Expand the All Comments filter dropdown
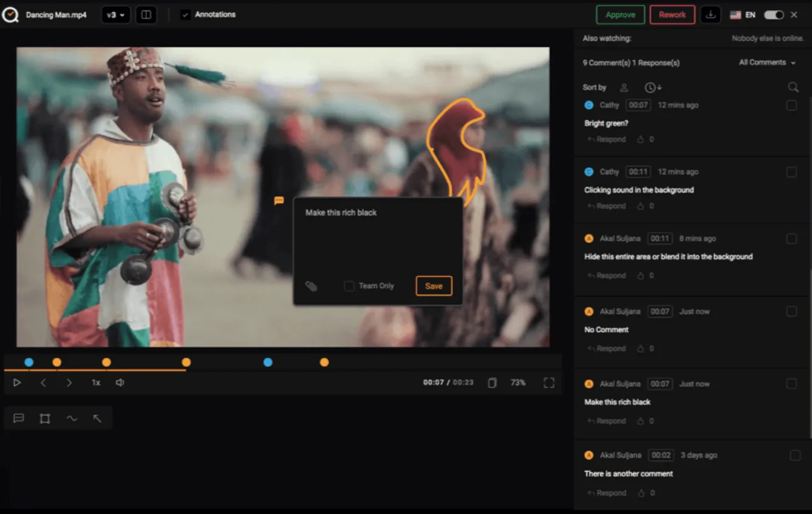 click(767, 63)
